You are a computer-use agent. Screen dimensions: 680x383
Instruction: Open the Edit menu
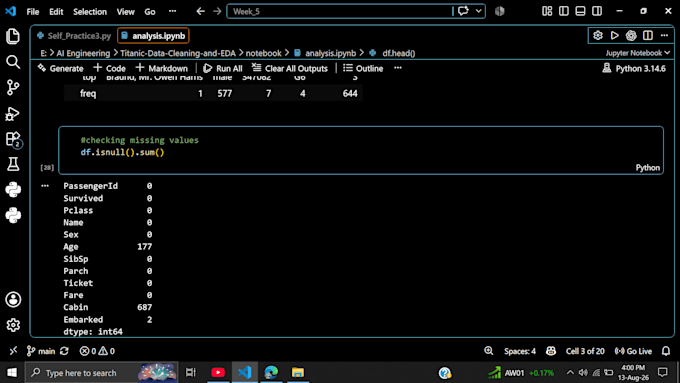point(56,12)
